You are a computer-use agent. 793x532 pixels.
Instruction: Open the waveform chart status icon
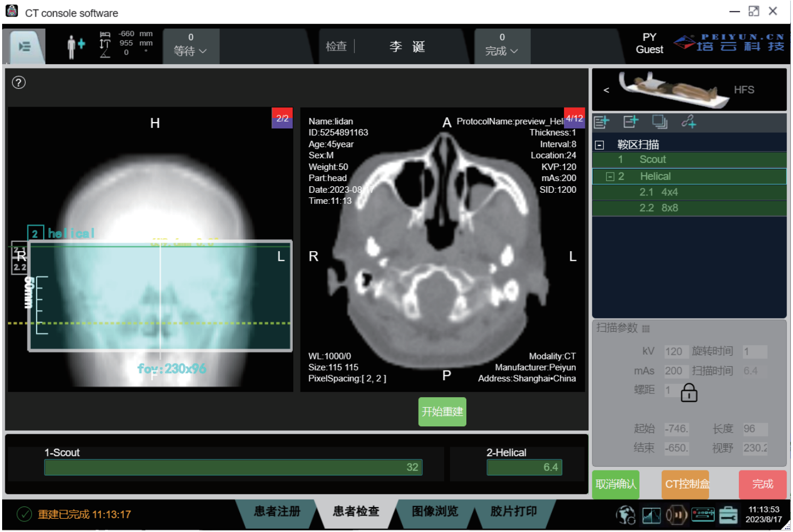coord(651,514)
